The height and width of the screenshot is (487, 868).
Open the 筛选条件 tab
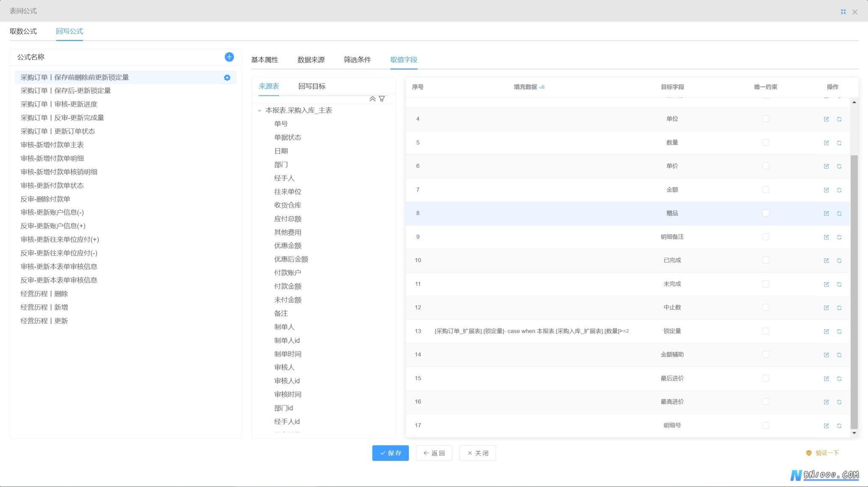tap(357, 60)
